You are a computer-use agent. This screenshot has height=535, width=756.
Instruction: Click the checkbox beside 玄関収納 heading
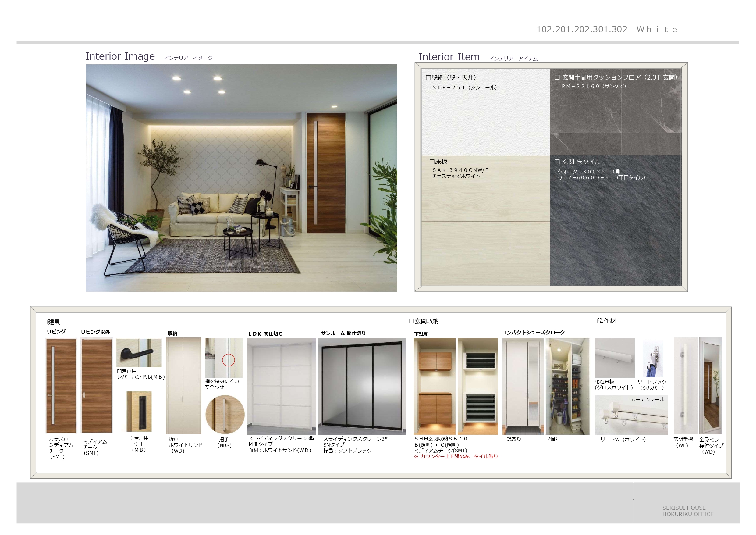[411, 321]
